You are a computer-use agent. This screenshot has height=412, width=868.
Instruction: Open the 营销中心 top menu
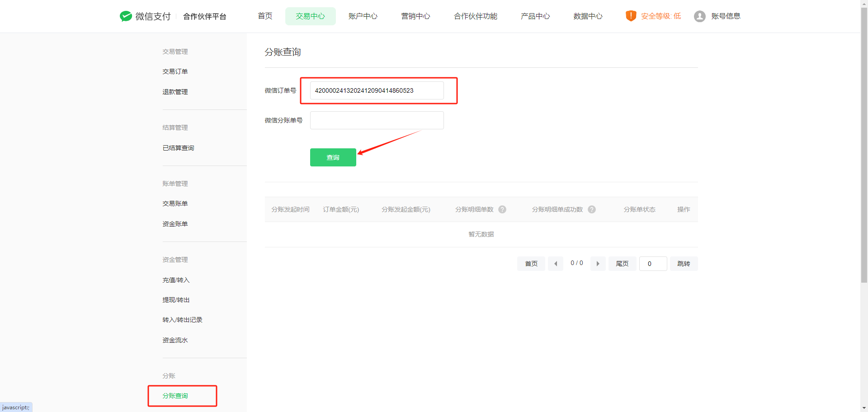click(416, 16)
